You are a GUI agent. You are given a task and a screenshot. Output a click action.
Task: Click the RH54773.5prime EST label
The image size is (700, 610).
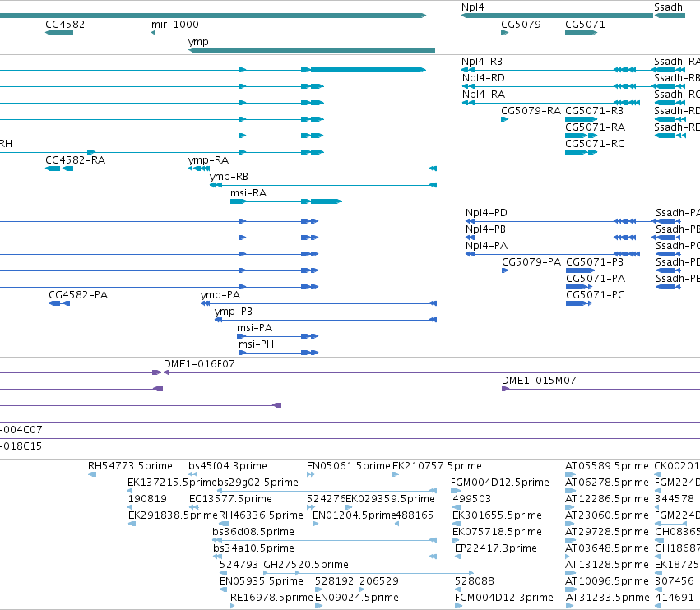coord(130,466)
